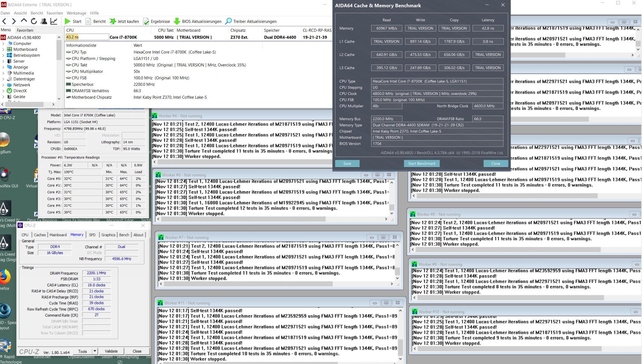Open the Hilfe menu
The image size is (642, 364).
(94, 13)
